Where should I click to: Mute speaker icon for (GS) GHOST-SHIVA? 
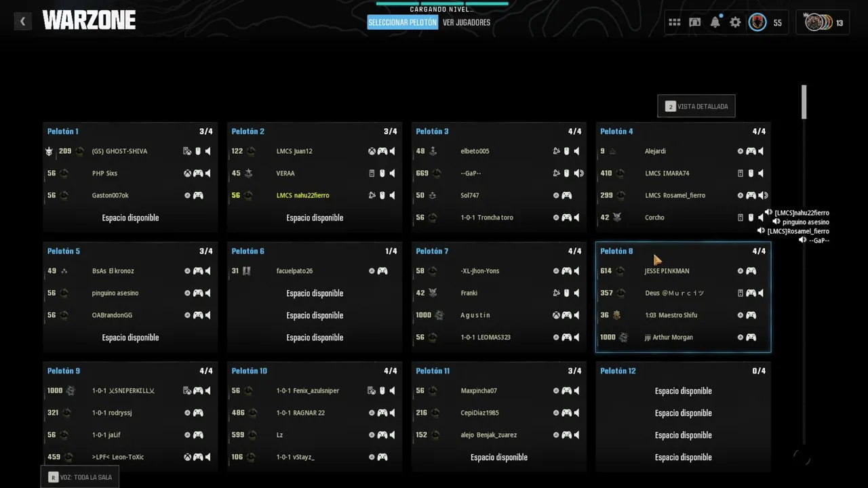click(208, 151)
